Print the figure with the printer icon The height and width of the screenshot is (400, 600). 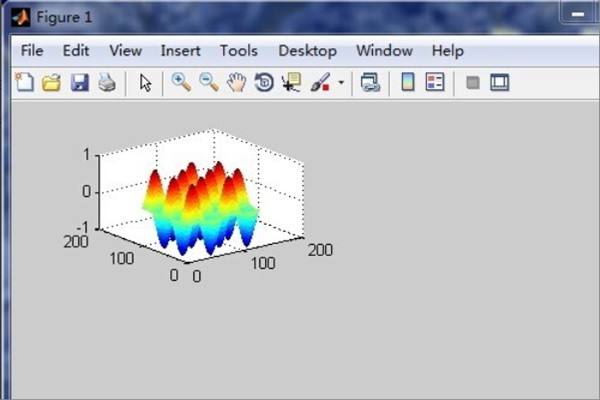[x=107, y=82]
